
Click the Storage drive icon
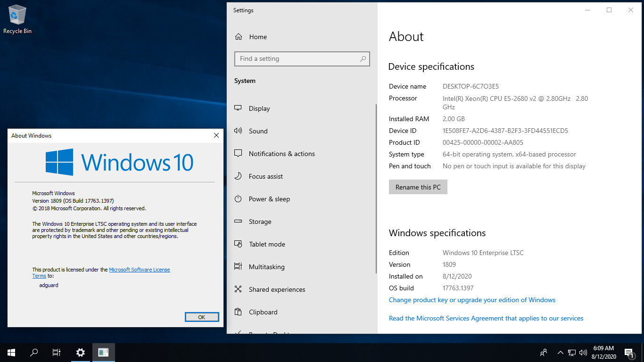coord(238,222)
